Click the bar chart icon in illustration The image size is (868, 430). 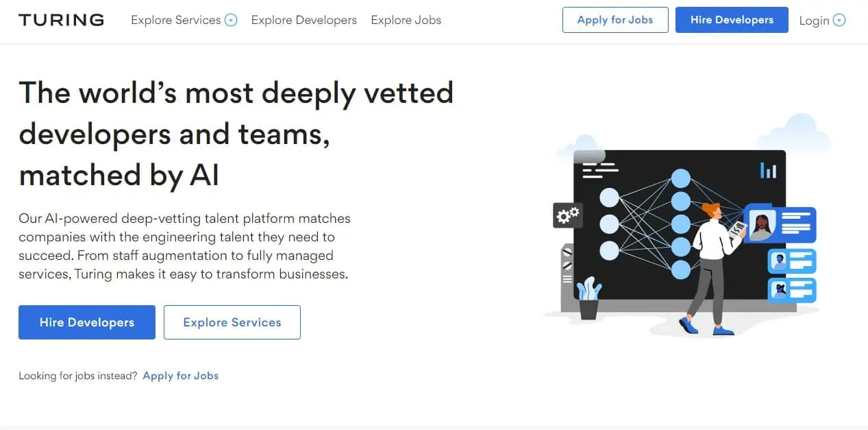point(768,170)
